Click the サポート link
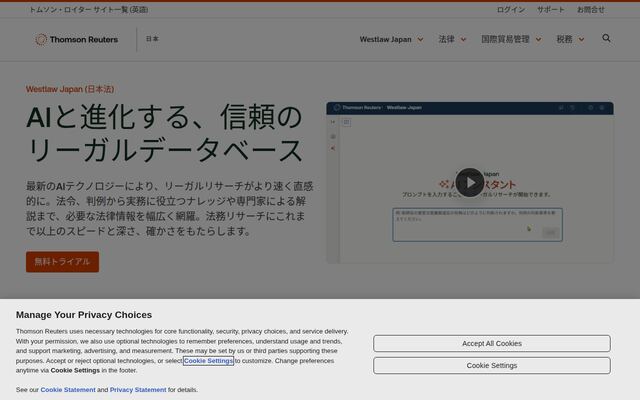Viewport: 640px width, 400px height. click(551, 9)
